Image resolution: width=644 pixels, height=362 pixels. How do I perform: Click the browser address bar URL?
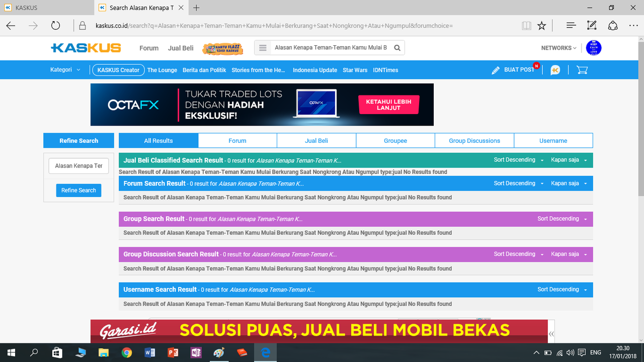tap(274, 26)
